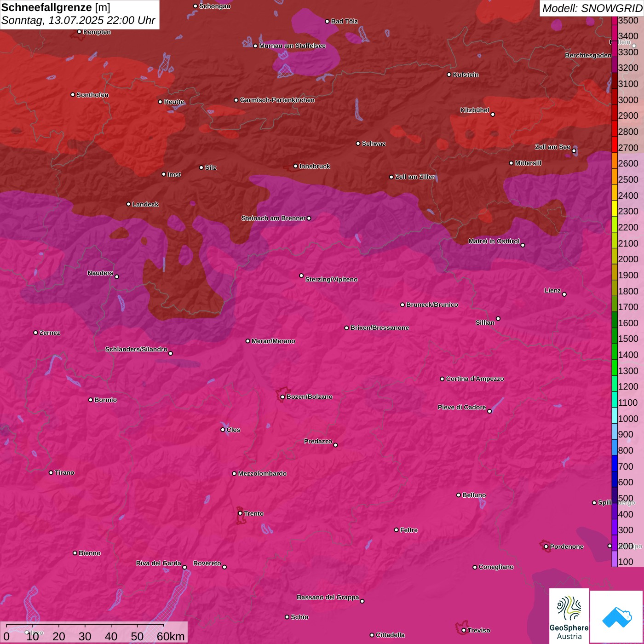This screenshot has width=644, height=644.
Task: Select the "Schneefallgrenze [m]" map title
Action: [x=56, y=7]
